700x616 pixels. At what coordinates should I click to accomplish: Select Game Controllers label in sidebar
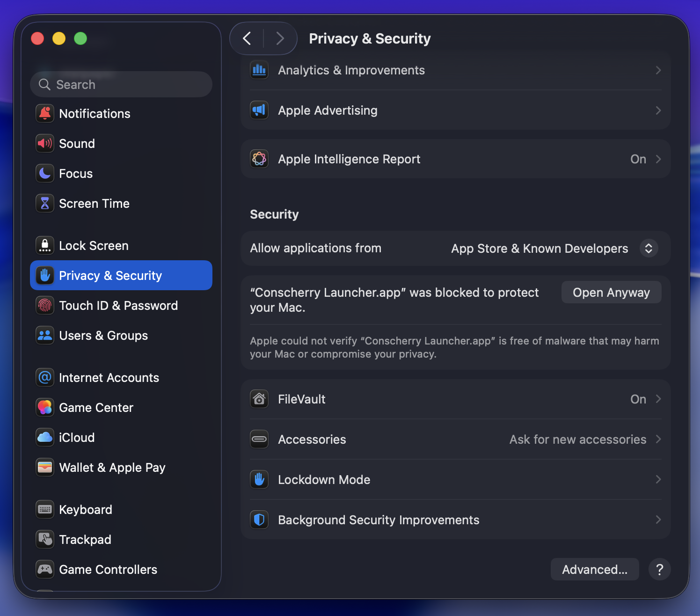pyautogui.click(x=108, y=570)
